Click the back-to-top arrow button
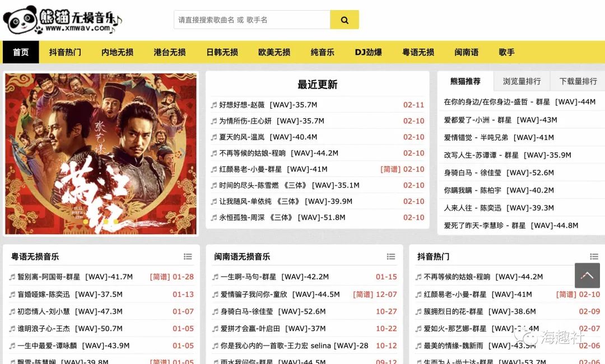 click(x=587, y=276)
